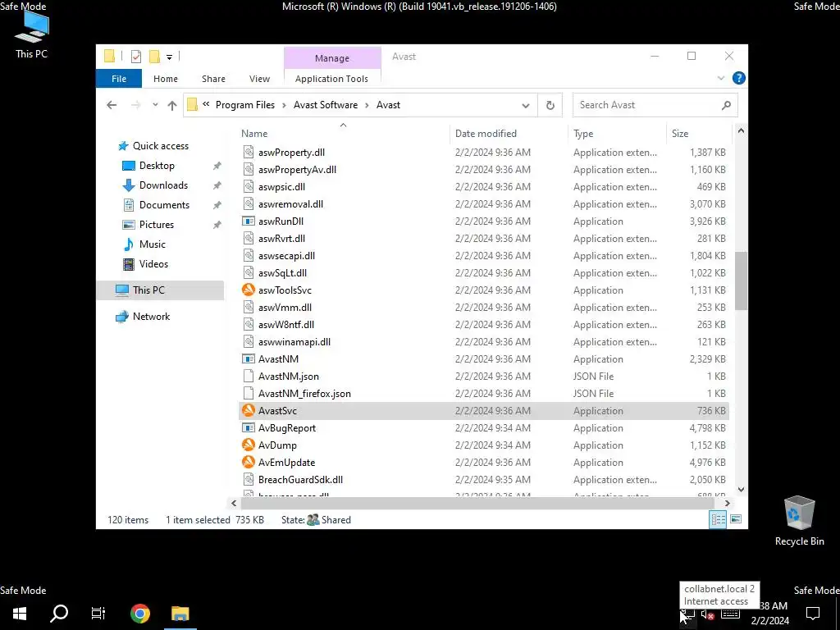Click vertical scrollbar down arrow
Viewport: 840px width, 630px height.
(741, 489)
